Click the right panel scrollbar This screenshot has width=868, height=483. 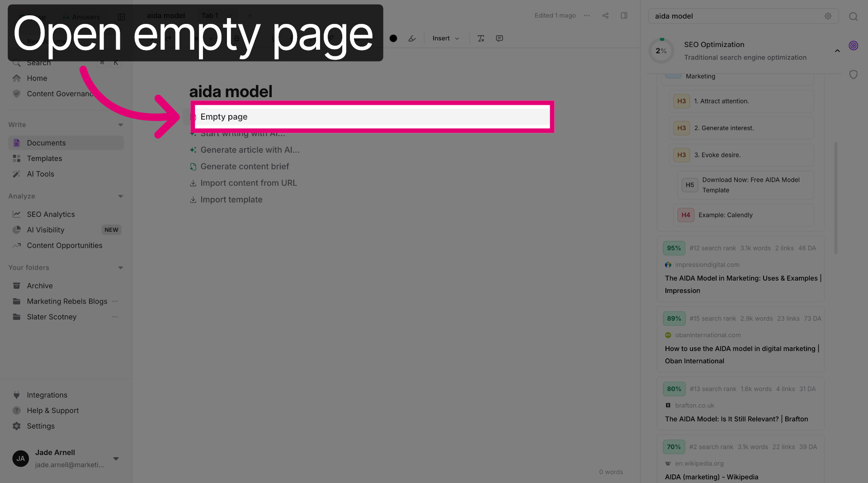click(835, 198)
